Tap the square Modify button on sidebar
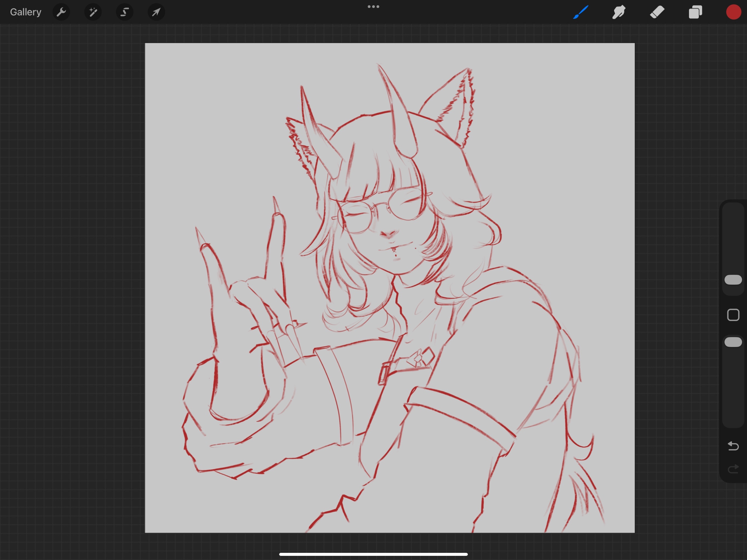This screenshot has width=747, height=560. (x=733, y=315)
